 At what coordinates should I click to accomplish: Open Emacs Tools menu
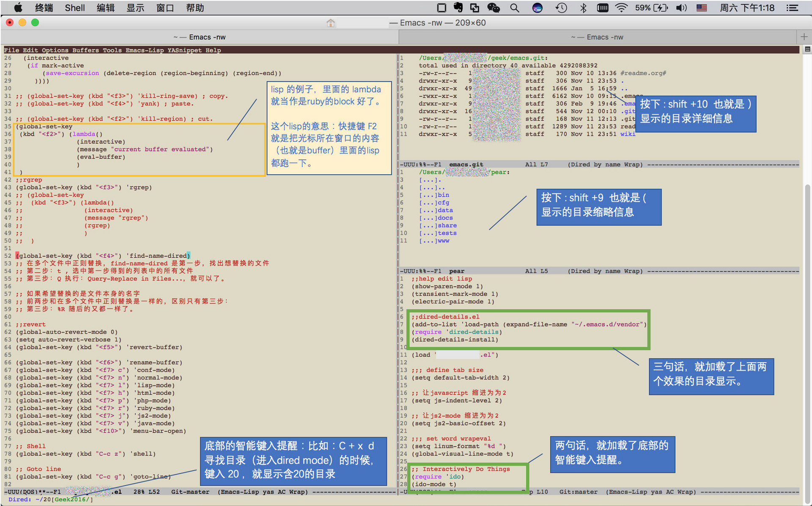click(112, 50)
